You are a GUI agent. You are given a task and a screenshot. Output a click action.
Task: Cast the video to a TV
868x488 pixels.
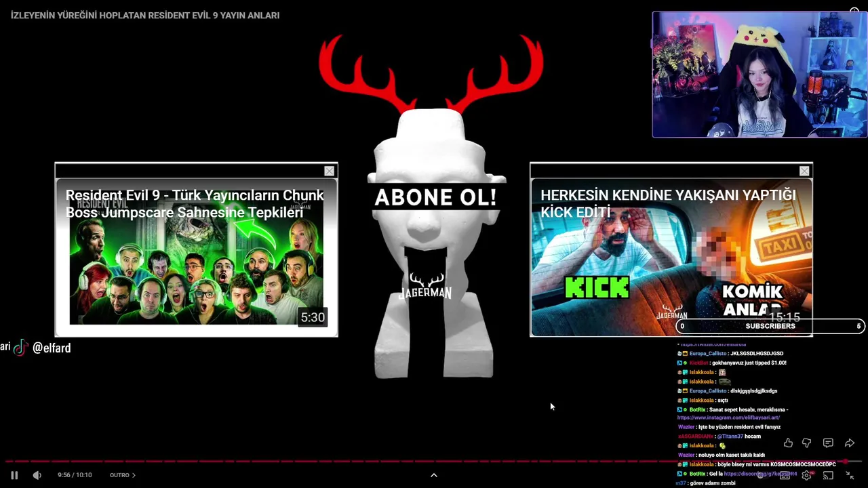(x=828, y=475)
